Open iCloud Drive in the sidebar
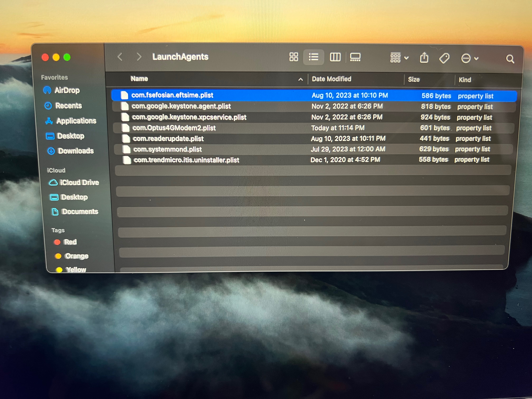Screen dimensions: 532x399 click(79, 182)
